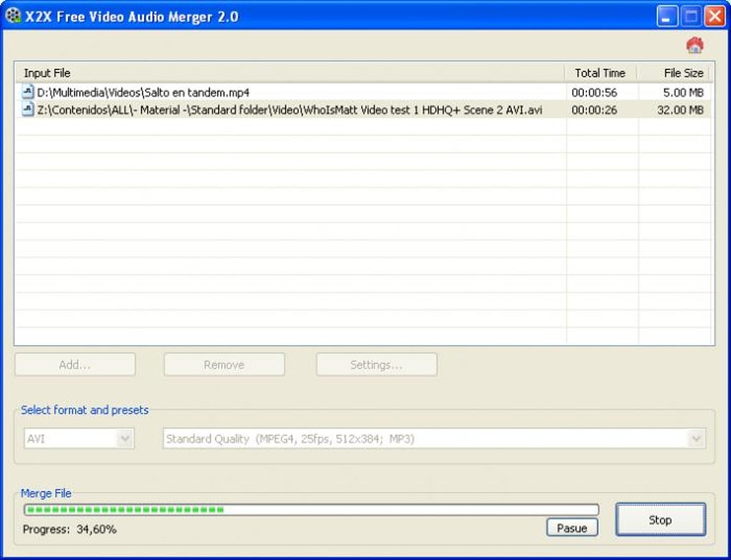Click the film reel app icon in title bar
This screenshot has width=731, height=560.
13,15
